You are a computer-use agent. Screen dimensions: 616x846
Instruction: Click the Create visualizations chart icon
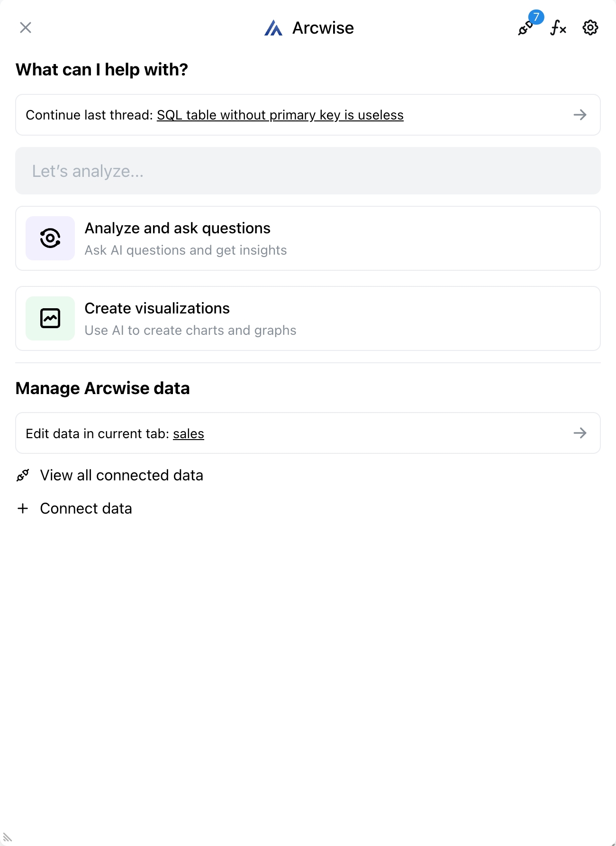[50, 318]
